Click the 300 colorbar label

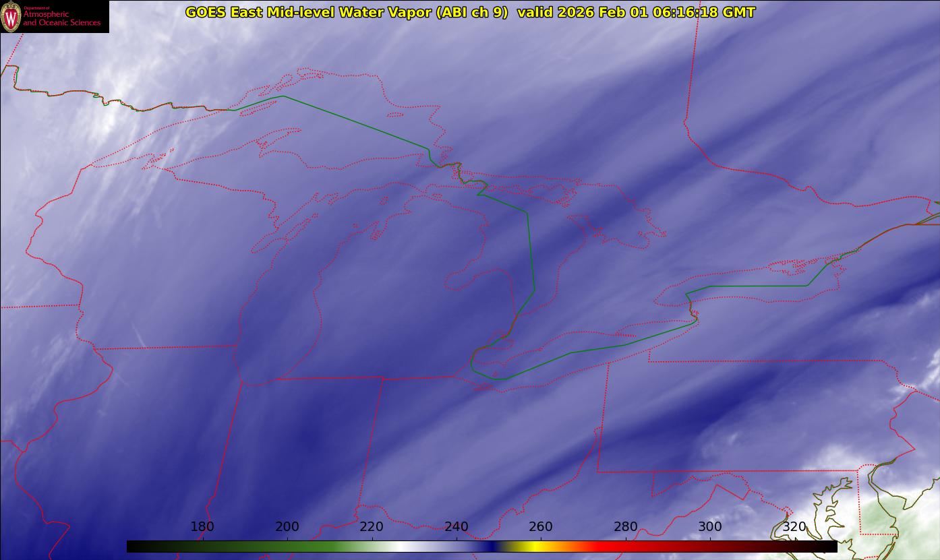(710, 526)
